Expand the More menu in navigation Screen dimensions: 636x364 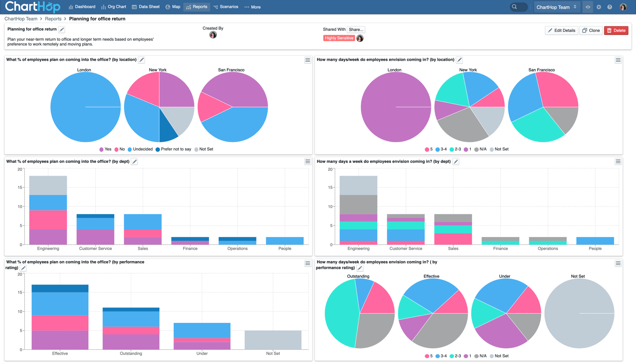[x=252, y=7]
